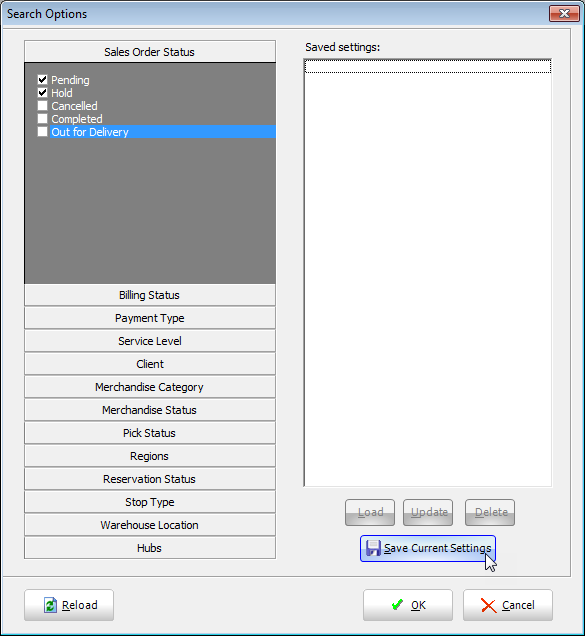This screenshot has height=636, width=585.
Task: Select the empty Saved settings list entry
Action: 428,66
